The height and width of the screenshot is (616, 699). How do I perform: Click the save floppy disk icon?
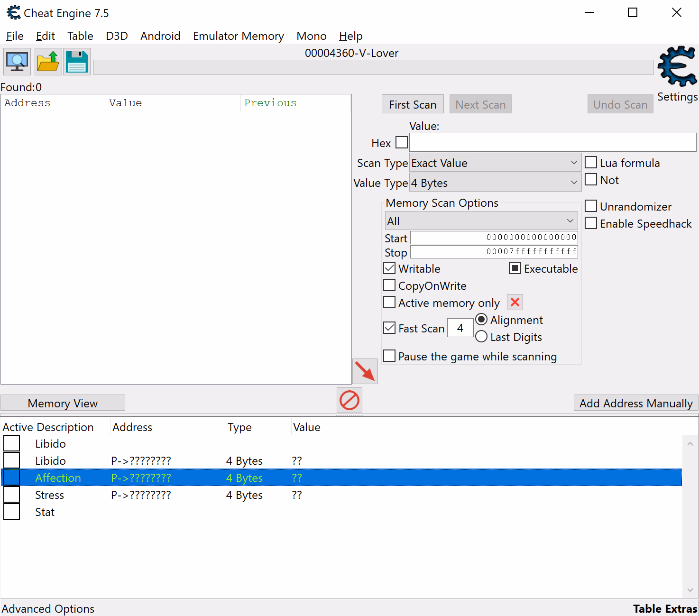(x=77, y=62)
